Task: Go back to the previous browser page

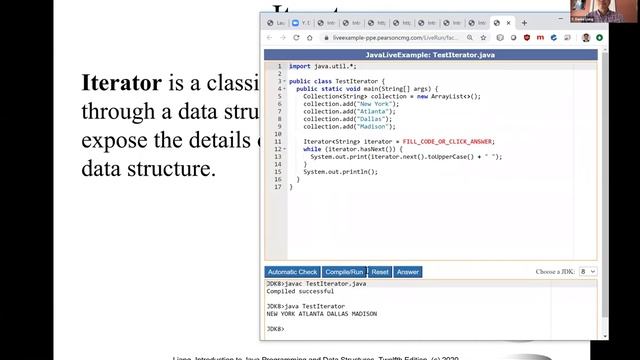Action: pos(269,38)
